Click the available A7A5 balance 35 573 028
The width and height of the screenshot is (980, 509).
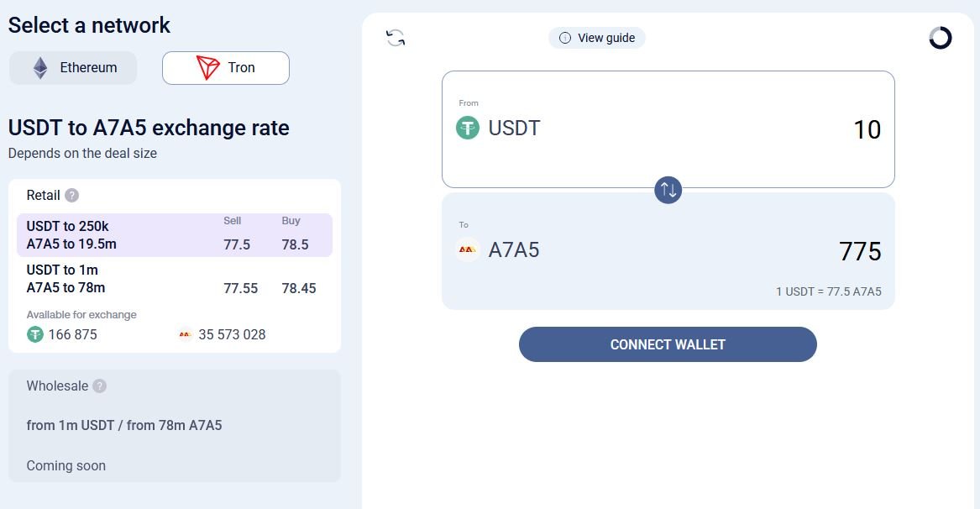(232, 334)
